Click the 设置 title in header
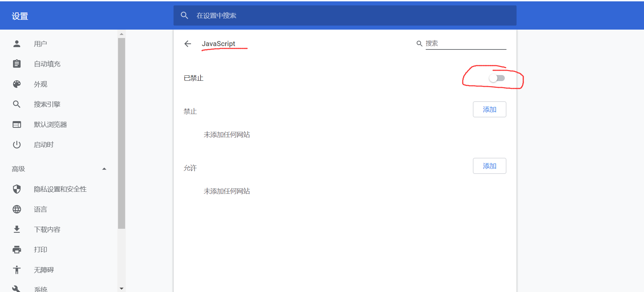The width and height of the screenshot is (644, 292). click(20, 16)
